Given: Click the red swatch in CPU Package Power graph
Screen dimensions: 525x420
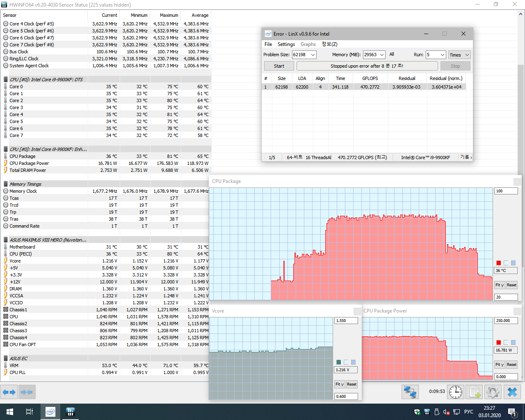Looking at the screenshot, I should pyautogui.click(x=499, y=342).
